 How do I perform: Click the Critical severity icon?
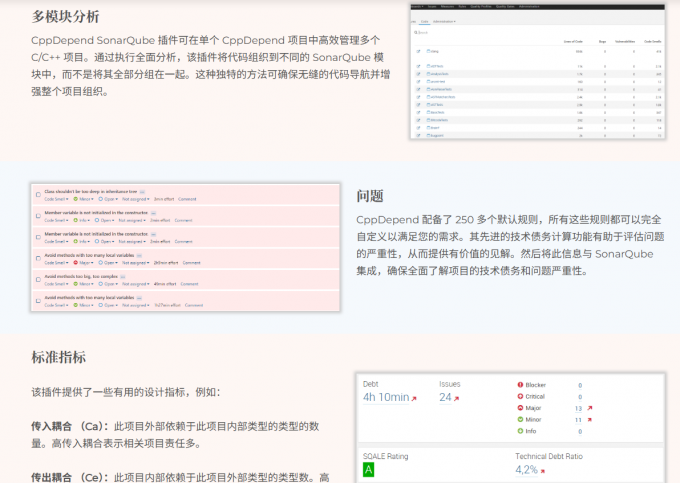pos(520,396)
